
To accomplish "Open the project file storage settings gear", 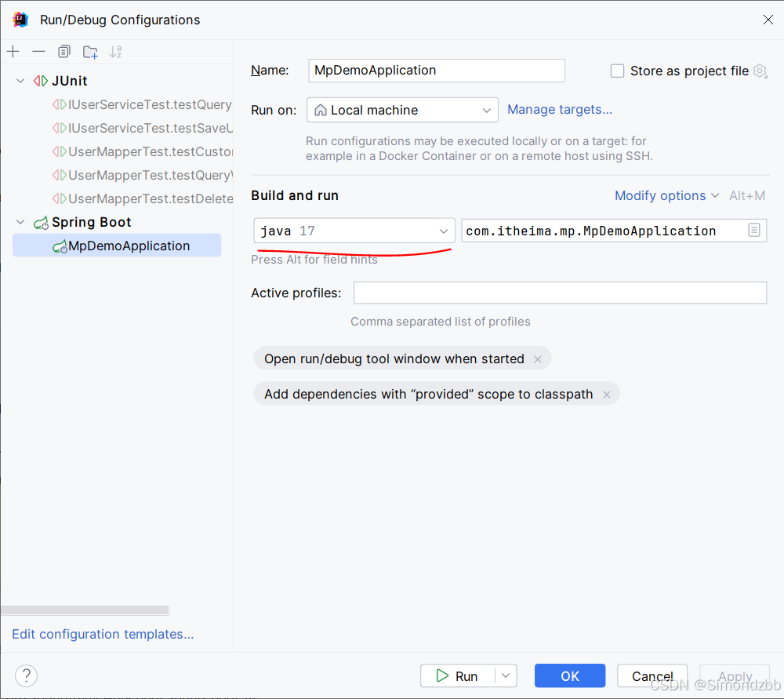I will click(760, 71).
